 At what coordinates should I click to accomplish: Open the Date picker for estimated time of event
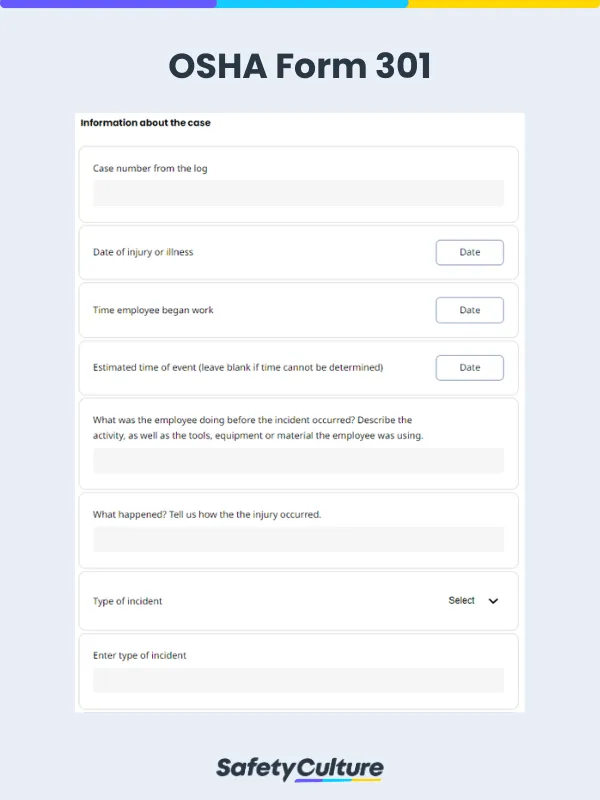coord(469,367)
